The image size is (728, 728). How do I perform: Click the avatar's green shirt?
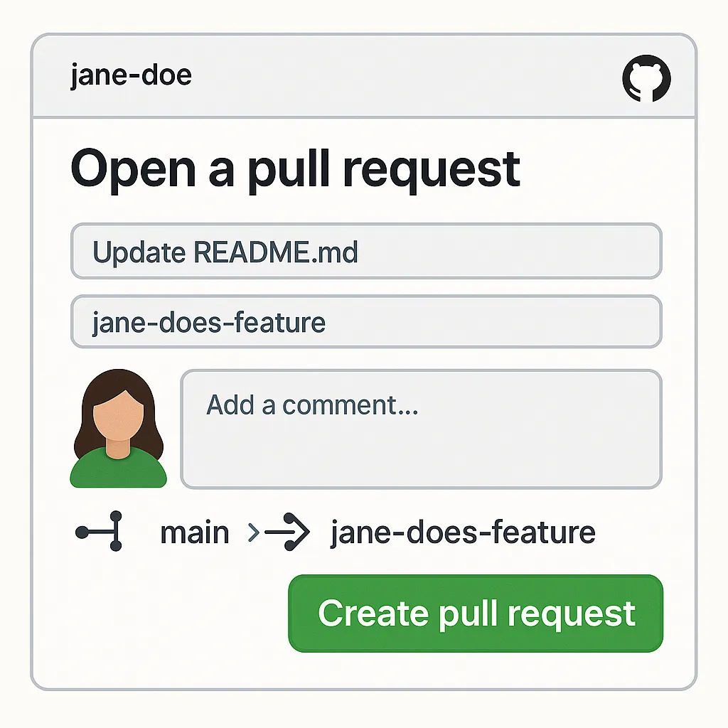(x=118, y=469)
